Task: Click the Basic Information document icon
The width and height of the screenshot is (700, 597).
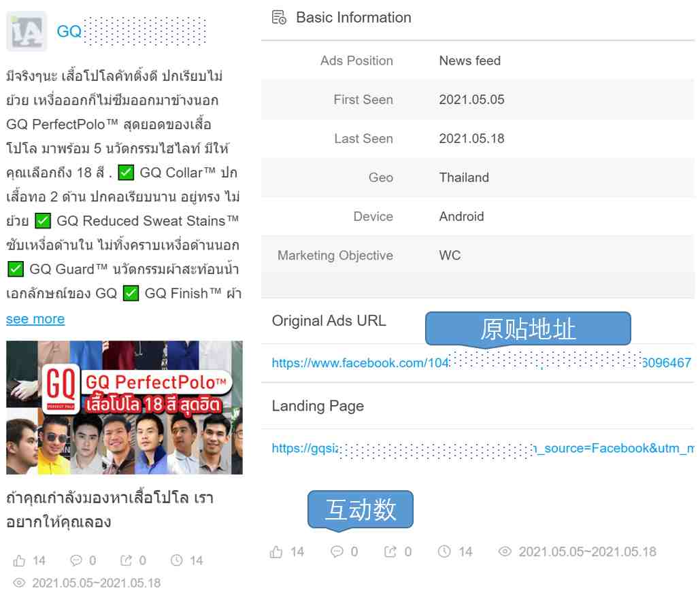Action: pyautogui.click(x=279, y=18)
